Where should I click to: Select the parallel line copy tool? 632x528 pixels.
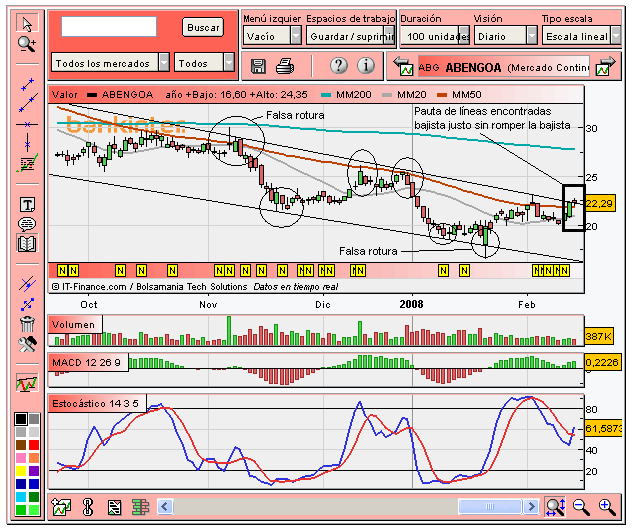(x=27, y=284)
